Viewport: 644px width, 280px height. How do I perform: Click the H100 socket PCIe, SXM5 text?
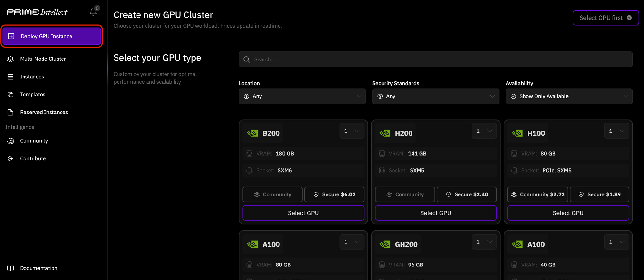point(557,170)
